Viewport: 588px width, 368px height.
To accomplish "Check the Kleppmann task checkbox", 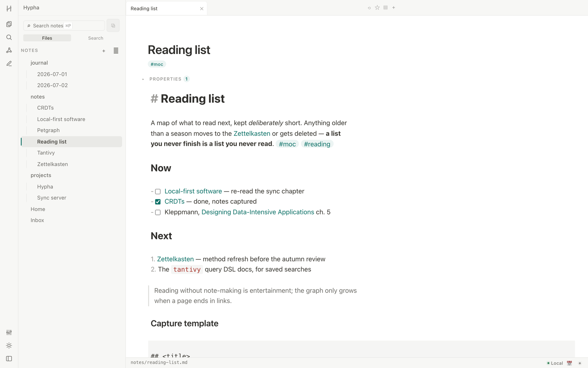I will (158, 212).
